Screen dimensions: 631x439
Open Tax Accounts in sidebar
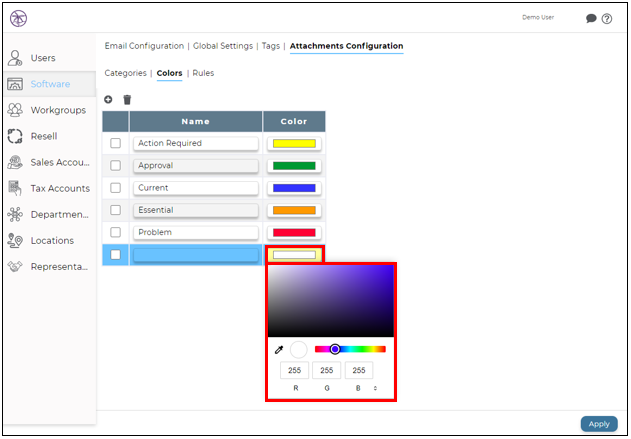(60, 188)
